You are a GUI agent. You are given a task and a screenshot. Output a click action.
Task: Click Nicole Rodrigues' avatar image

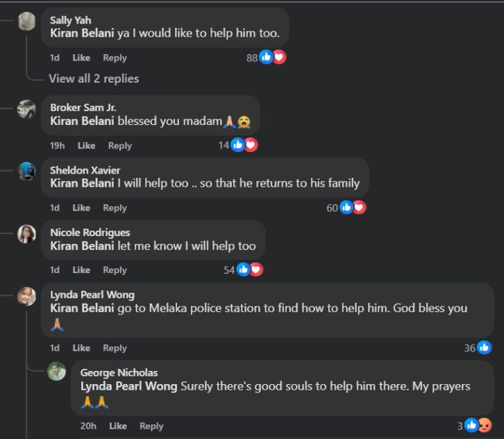click(27, 234)
